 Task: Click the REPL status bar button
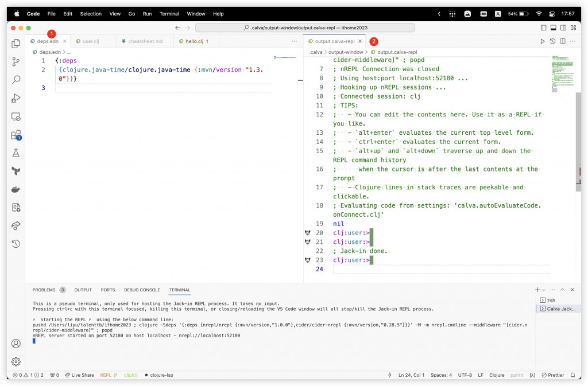[109, 375]
